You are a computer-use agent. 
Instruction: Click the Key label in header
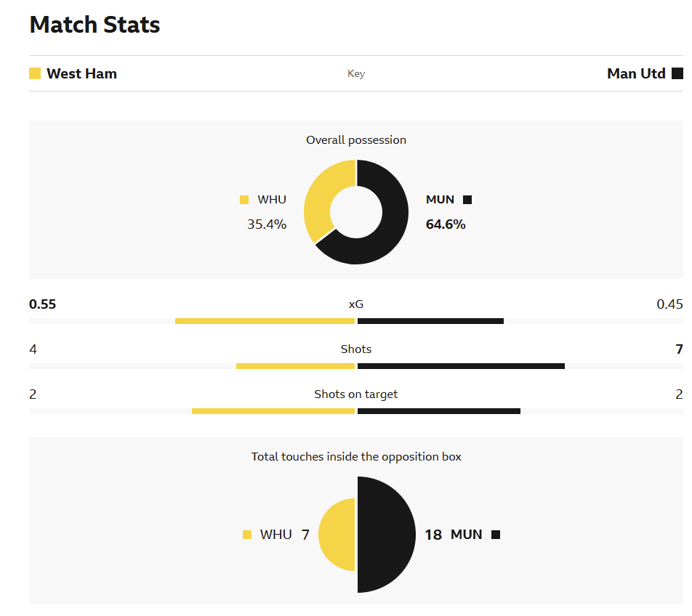coord(356,74)
